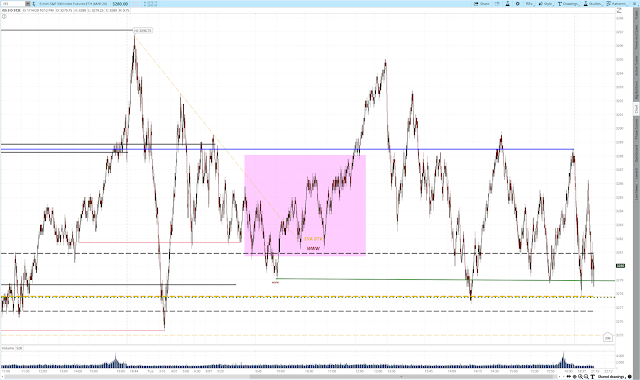Click the zoom out magnifier icon
640x380 pixels.
(587, 376)
